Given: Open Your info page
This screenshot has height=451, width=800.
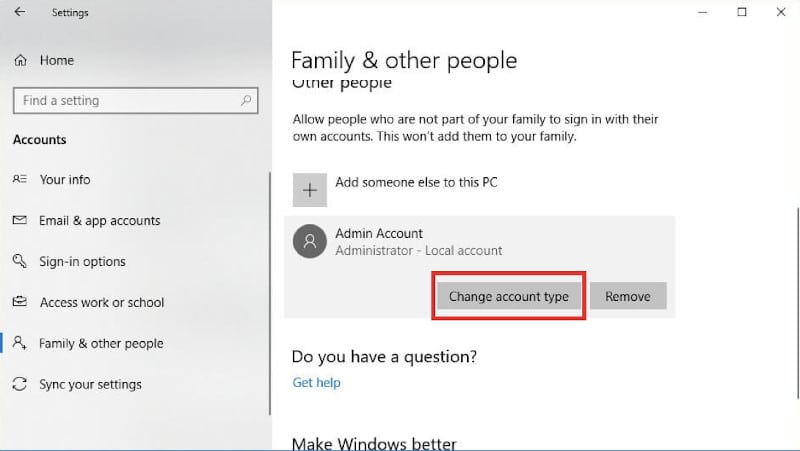Looking at the screenshot, I should point(65,180).
